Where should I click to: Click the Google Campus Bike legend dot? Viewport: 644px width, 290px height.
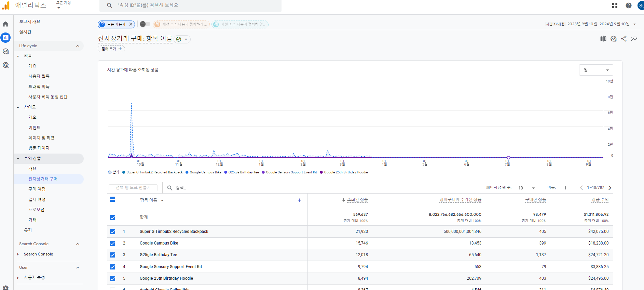187,172
